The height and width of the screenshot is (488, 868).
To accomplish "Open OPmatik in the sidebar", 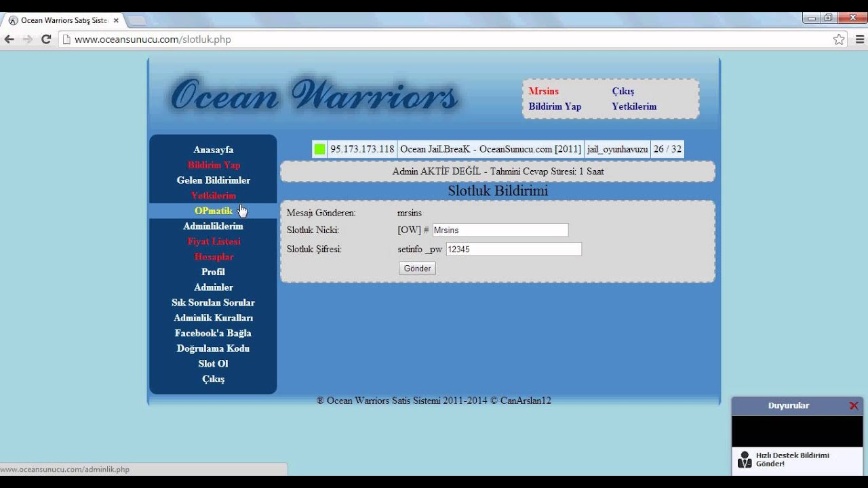I will pos(213,211).
